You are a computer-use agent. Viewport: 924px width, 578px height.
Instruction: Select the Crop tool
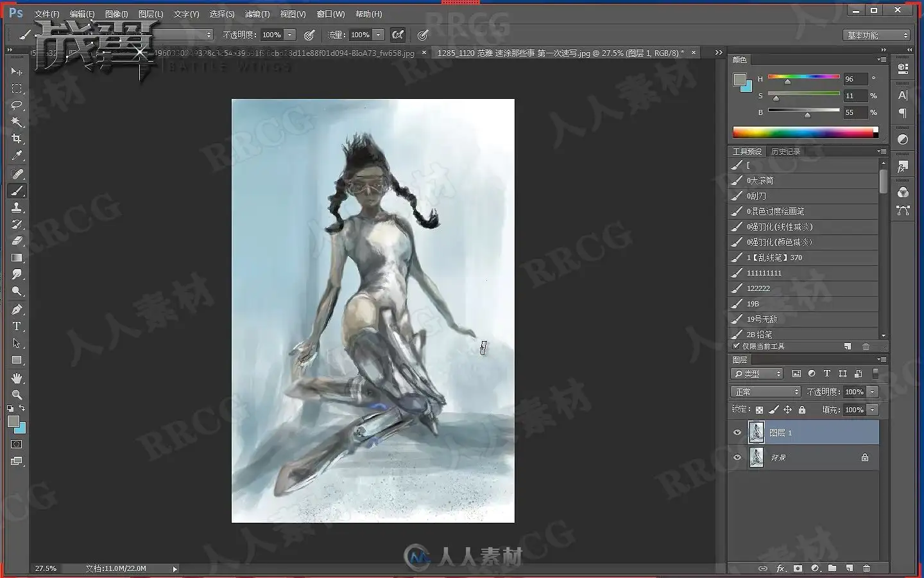(x=17, y=139)
